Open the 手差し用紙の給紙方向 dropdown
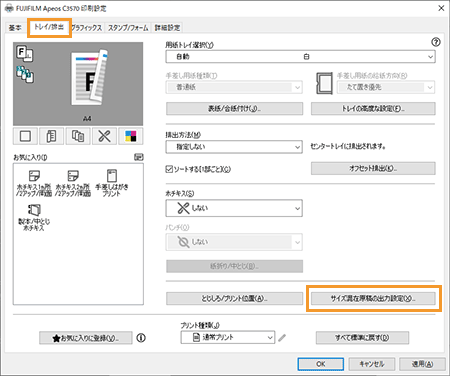This screenshot has height=376, width=450. pos(386,87)
